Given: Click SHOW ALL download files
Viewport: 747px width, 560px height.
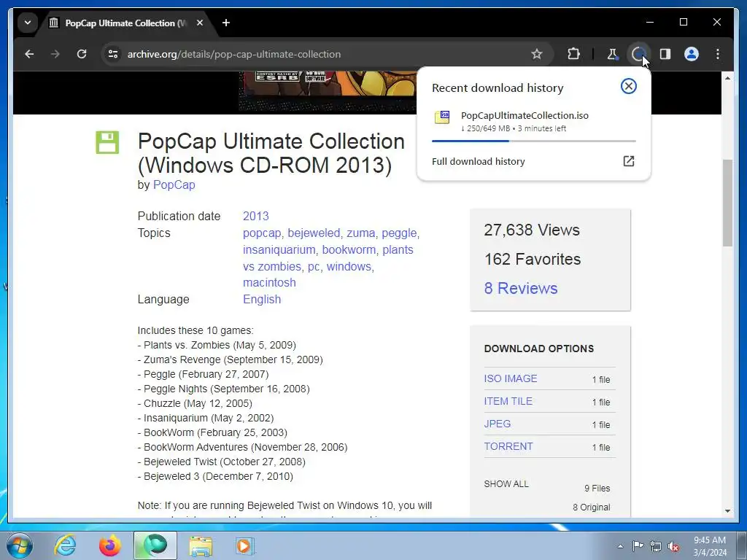Looking at the screenshot, I should click(x=506, y=484).
